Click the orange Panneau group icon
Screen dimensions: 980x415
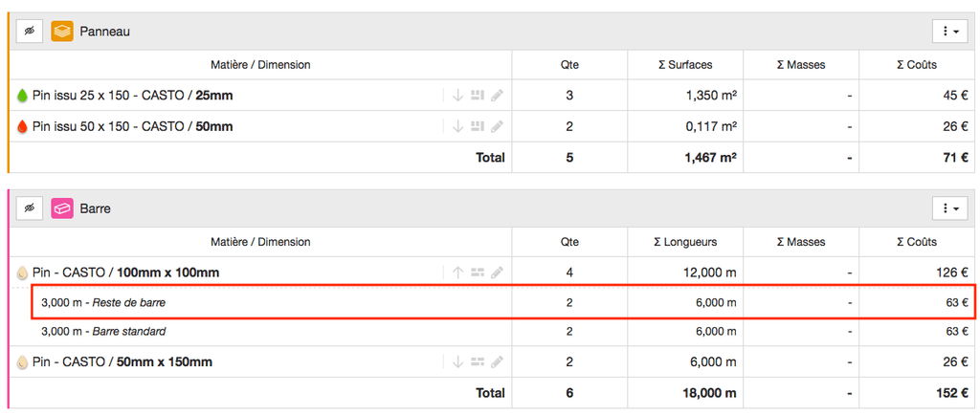tap(63, 32)
